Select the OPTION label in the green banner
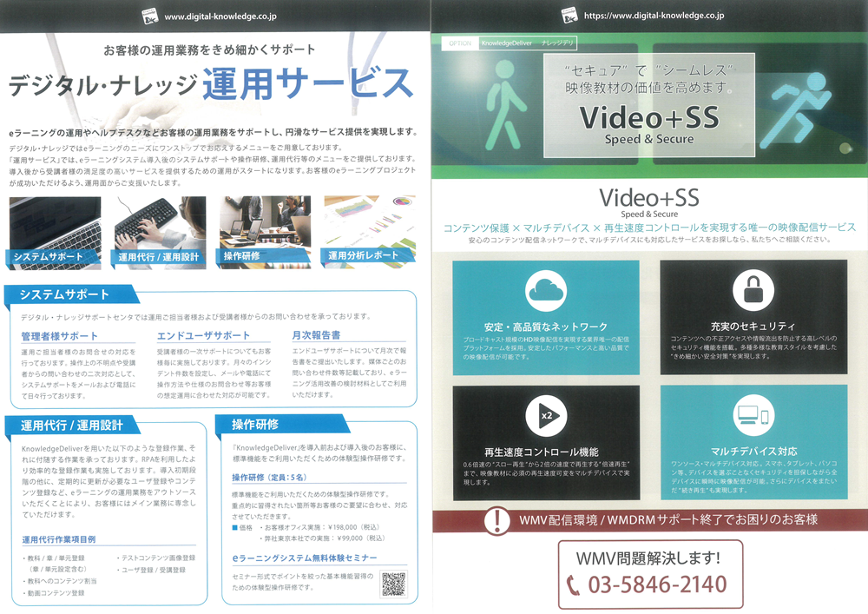Image resolution: width=868 pixels, height=614 pixels. [460, 43]
